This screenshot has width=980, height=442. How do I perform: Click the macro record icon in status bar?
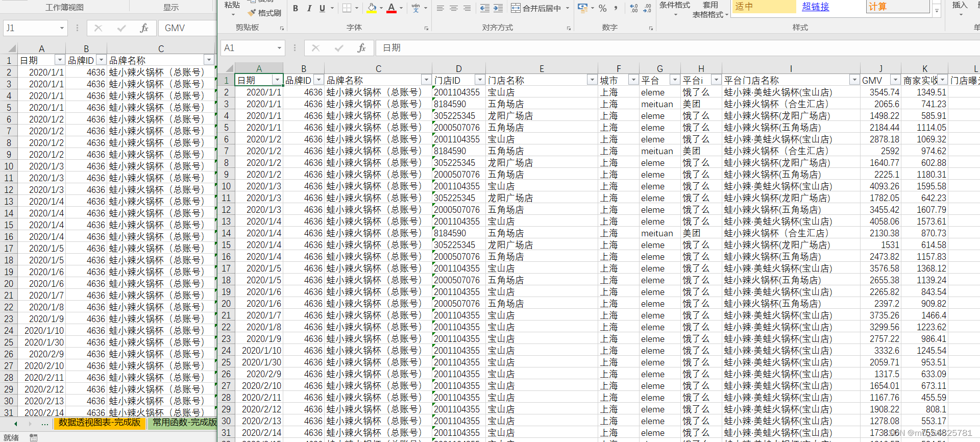coord(33,437)
